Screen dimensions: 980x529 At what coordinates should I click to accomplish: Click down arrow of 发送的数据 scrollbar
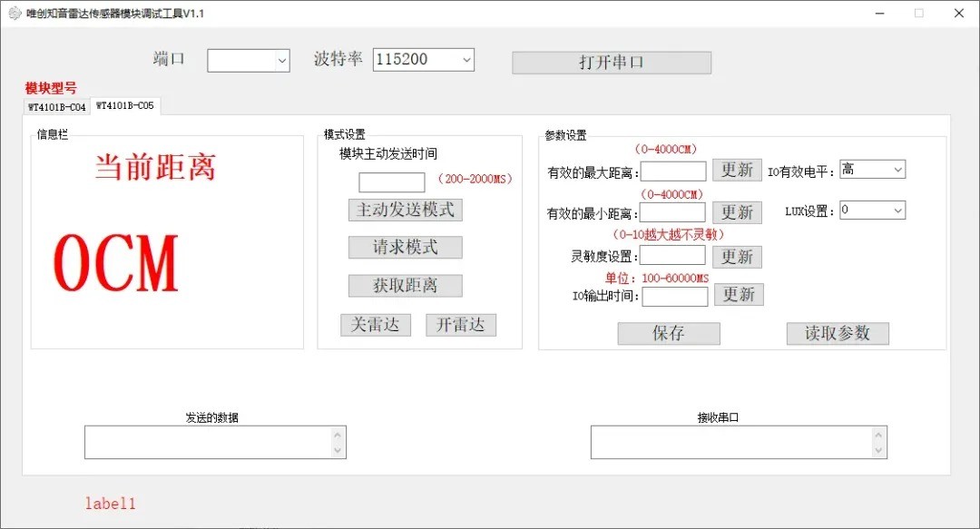tap(338, 450)
